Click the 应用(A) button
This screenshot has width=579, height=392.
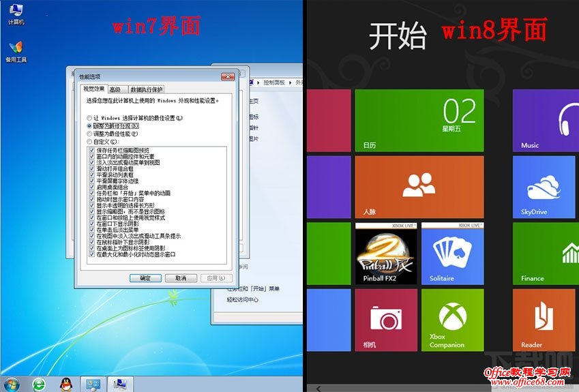click(x=216, y=278)
